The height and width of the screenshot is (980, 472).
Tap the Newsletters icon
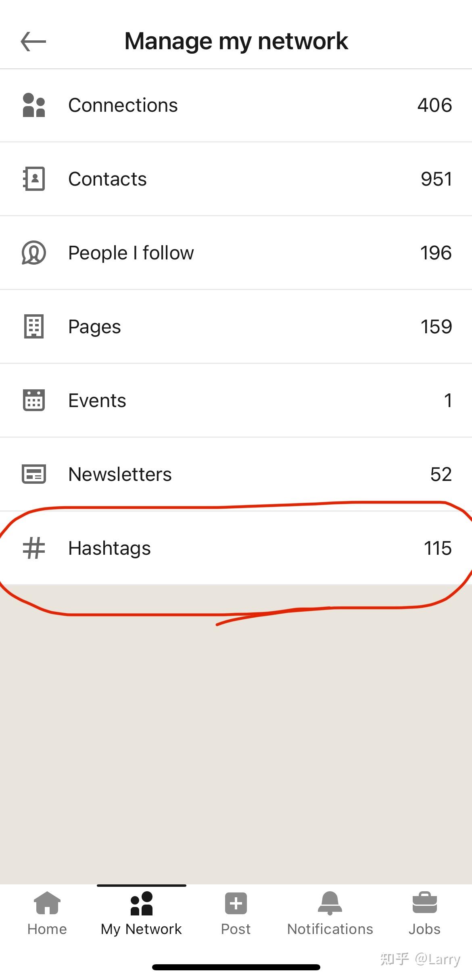(x=34, y=474)
